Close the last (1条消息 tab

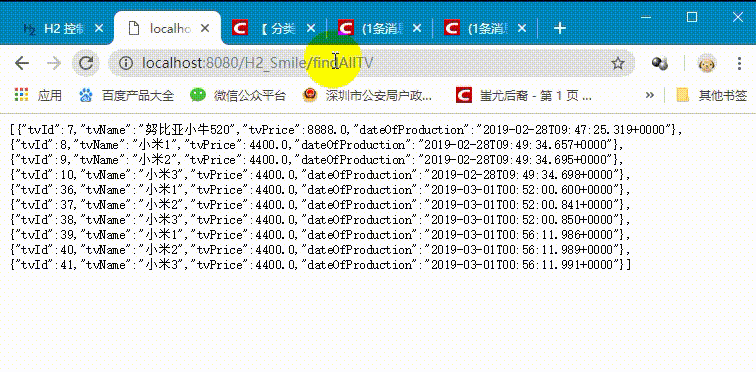pos(522,29)
